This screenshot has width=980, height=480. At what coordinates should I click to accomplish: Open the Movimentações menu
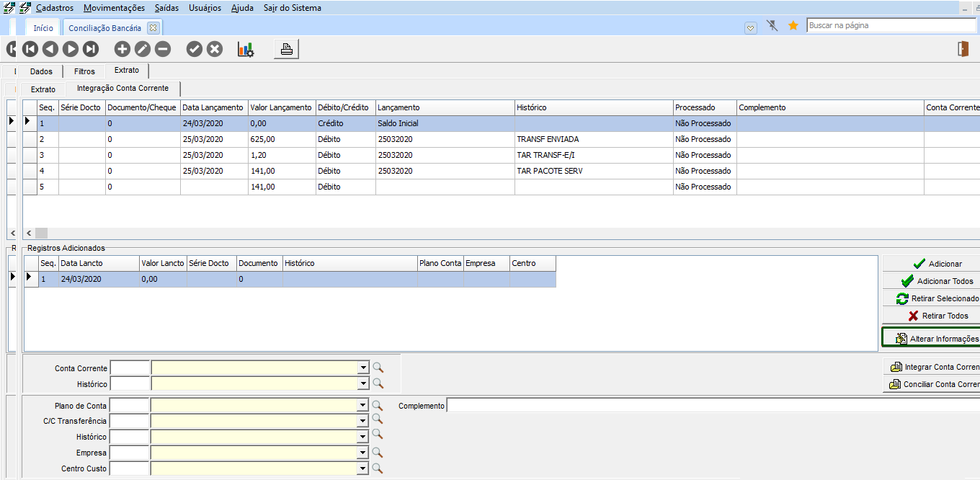coord(114,8)
